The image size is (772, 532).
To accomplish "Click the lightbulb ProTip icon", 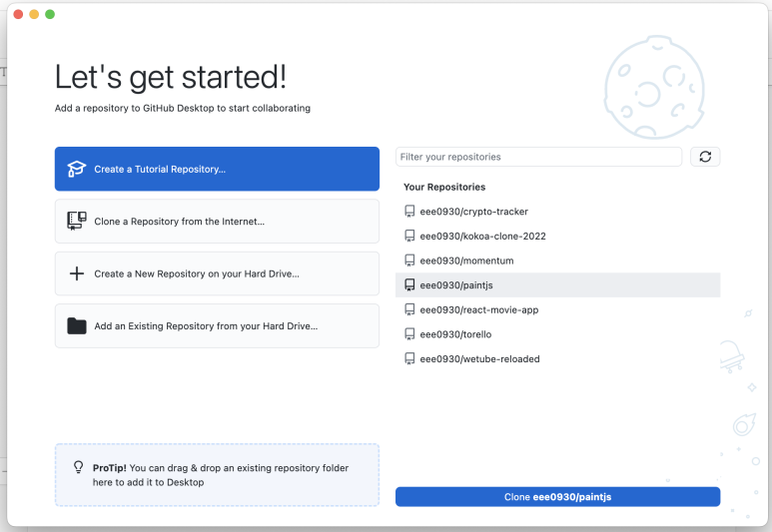I will tap(78, 466).
